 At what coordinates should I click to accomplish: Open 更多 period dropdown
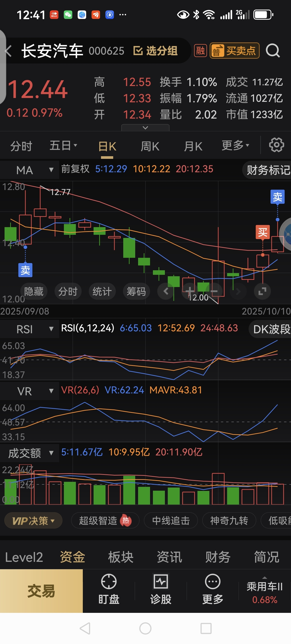pyautogui.click(x=235, y=145)
